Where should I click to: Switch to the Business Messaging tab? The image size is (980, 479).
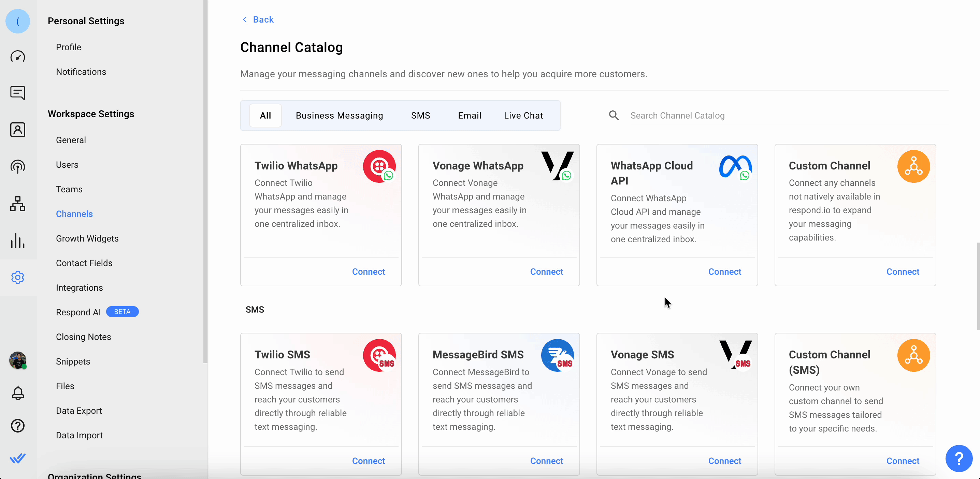tap(339, 115)
